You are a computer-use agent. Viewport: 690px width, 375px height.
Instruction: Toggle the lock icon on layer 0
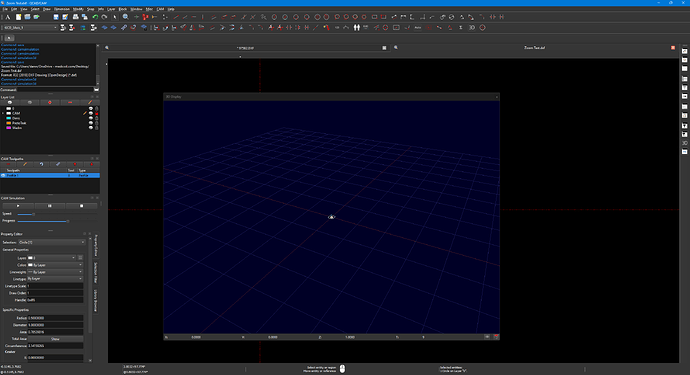(x=97, y=108)
